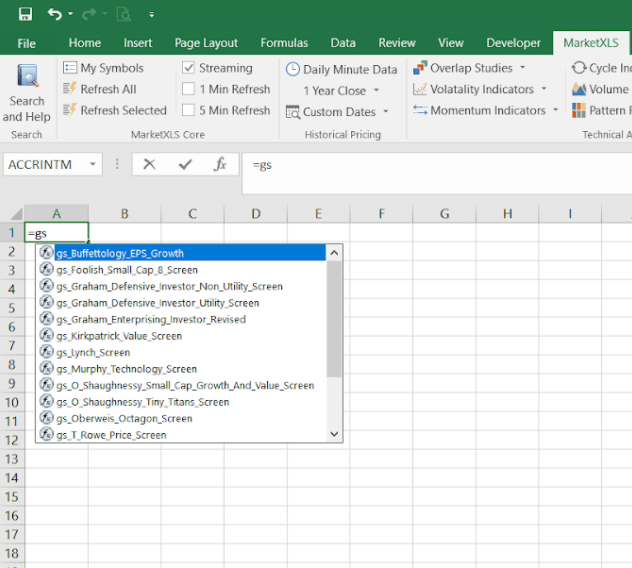Click the Save icon in quick access toolbar
This screenshot has height=568, width=632.
[x=25, y=15]
